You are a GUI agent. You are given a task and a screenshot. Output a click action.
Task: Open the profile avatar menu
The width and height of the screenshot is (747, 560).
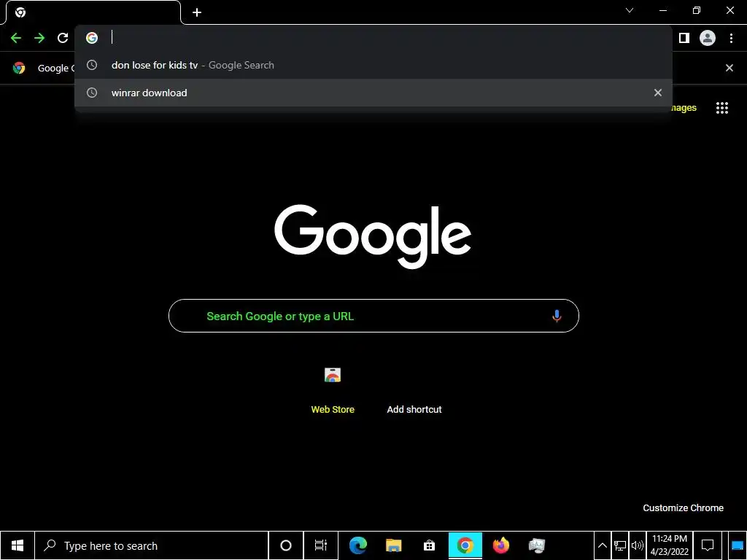coord(708,38)
